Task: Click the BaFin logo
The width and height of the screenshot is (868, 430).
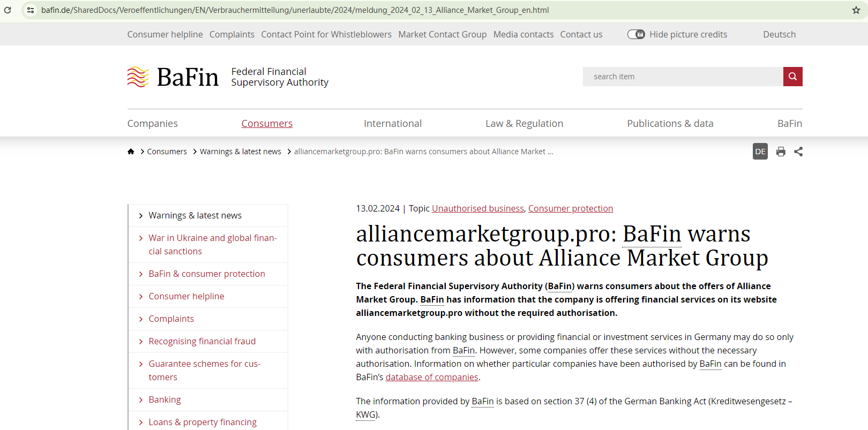Action: pos(173,77)
